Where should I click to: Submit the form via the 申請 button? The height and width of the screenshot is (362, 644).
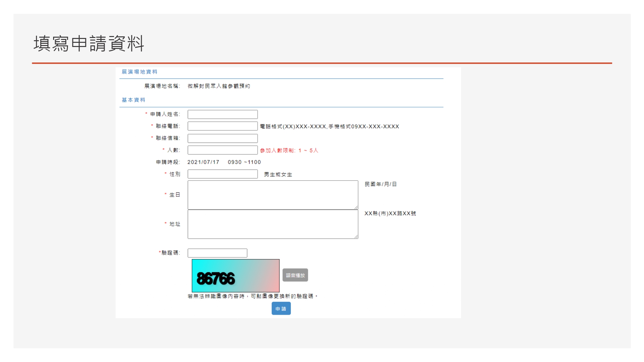281,309
